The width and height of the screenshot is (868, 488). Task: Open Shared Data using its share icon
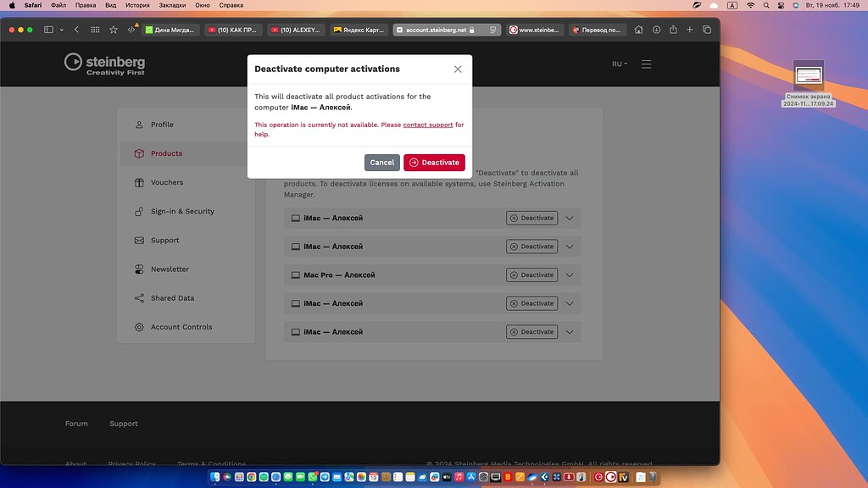tap(139, 298)
